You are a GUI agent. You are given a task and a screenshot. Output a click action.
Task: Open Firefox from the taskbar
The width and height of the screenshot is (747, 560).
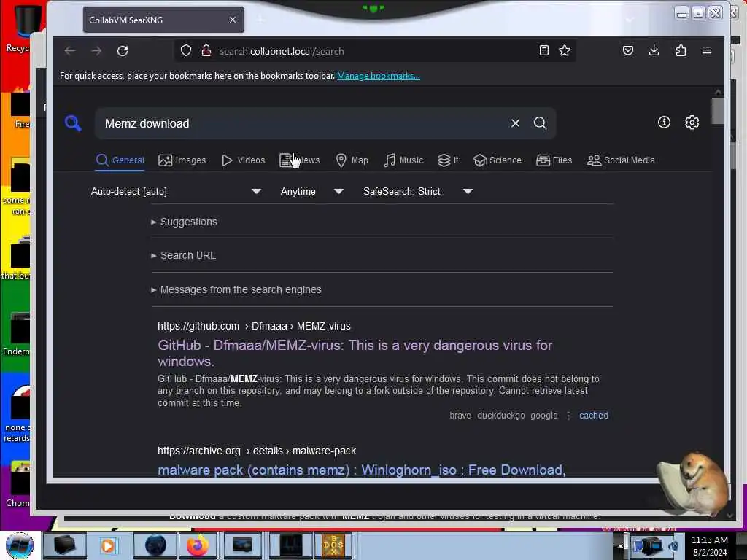point(197,545)
